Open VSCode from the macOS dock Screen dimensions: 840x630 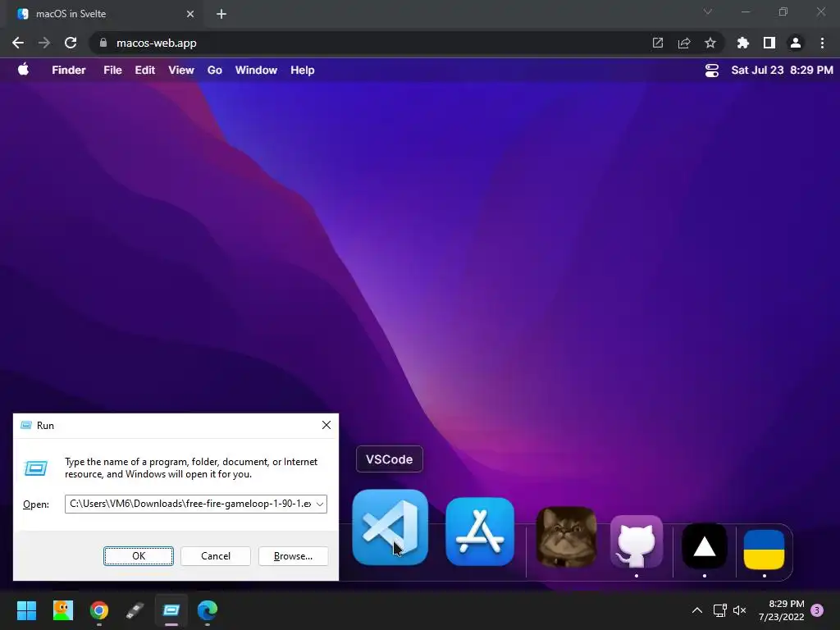(x=390, y=527)
